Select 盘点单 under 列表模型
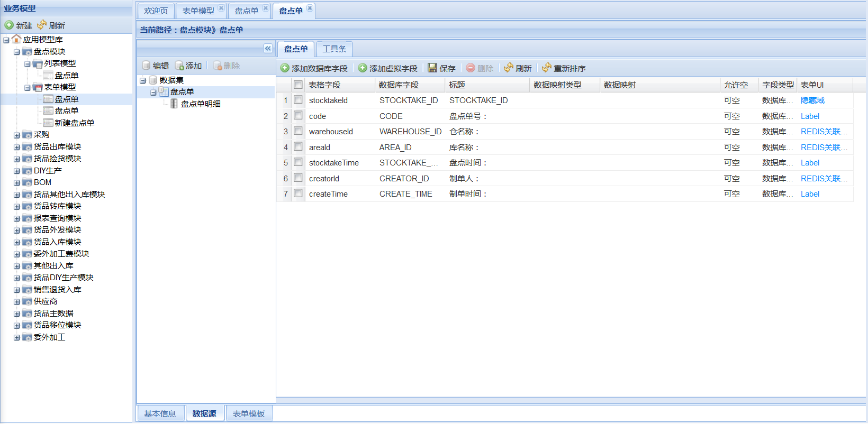This screenshot has height=424, width=868. 67,75
